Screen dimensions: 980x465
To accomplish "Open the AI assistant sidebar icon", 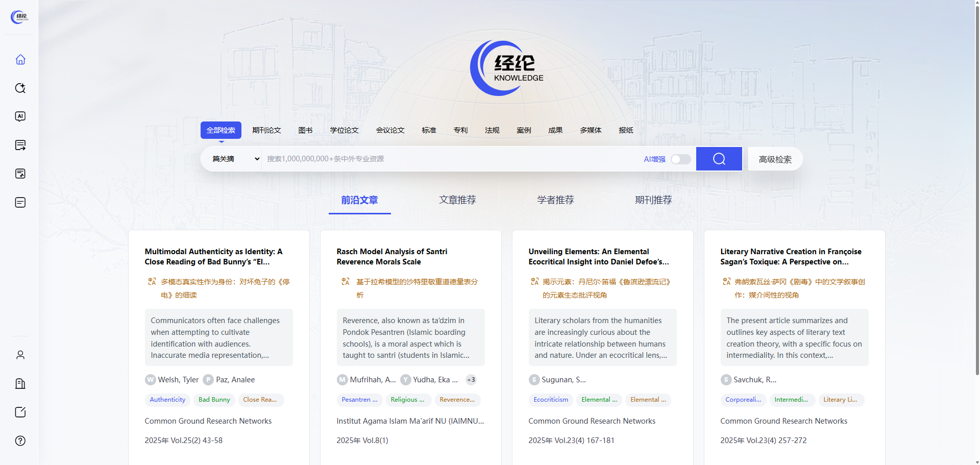I will coord(20,116).
